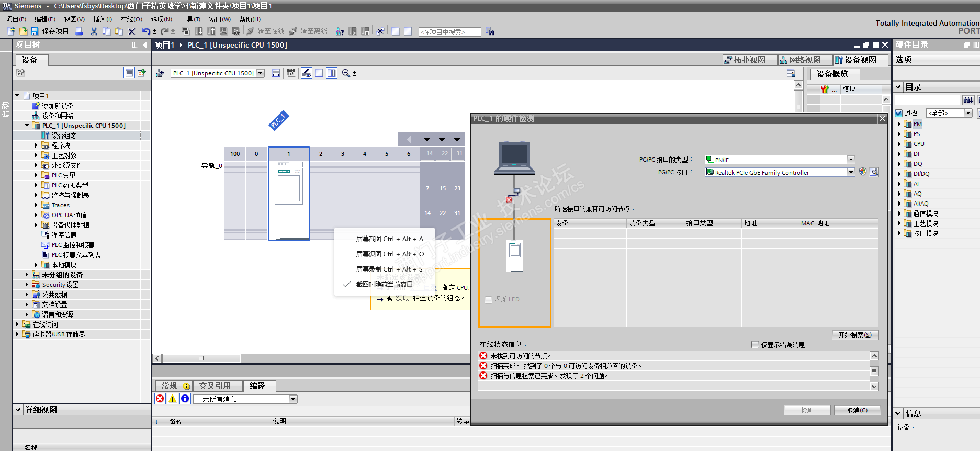This screenshot has width=980, height=451.
Task: Enable show only error messages checkbox
Action: click(755, 345)
